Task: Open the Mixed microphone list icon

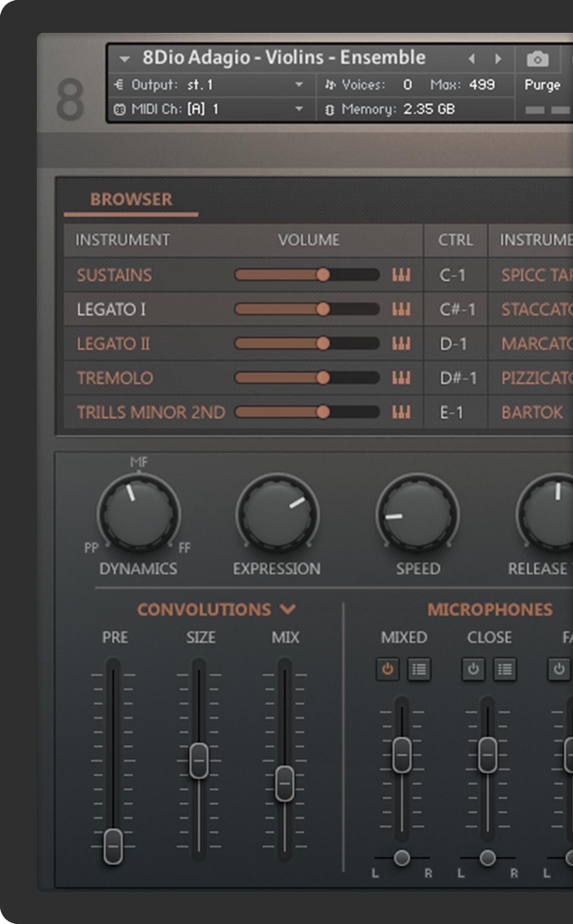Action: tap(419, 670)
